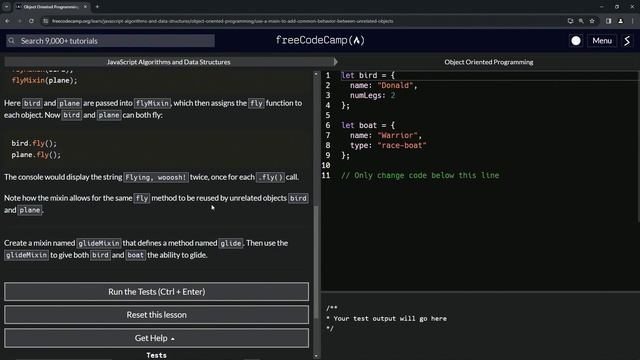The image size is (640, 360).
Task: Click line number 10 in the editor gutter
Action: [326, 165]
